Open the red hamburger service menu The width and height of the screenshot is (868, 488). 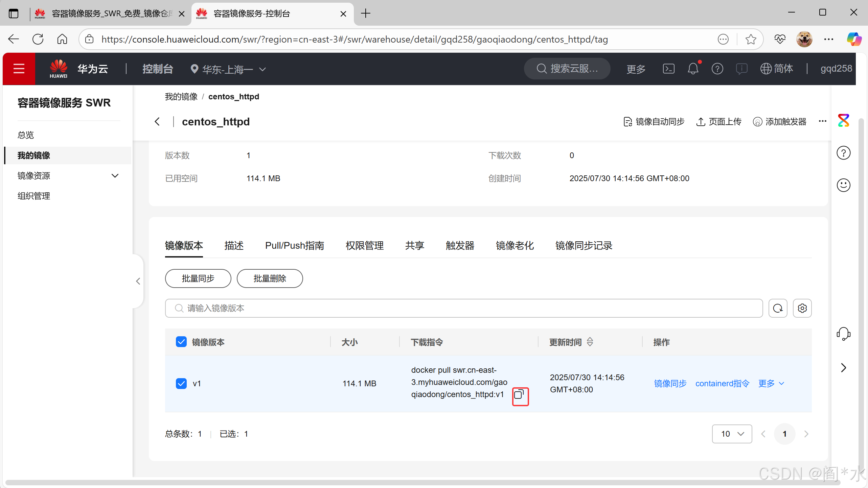[x=19, y=69]
